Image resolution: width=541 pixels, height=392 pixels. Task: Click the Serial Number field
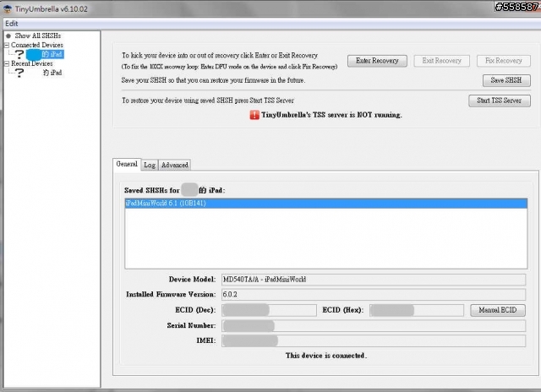coord(374,325)
